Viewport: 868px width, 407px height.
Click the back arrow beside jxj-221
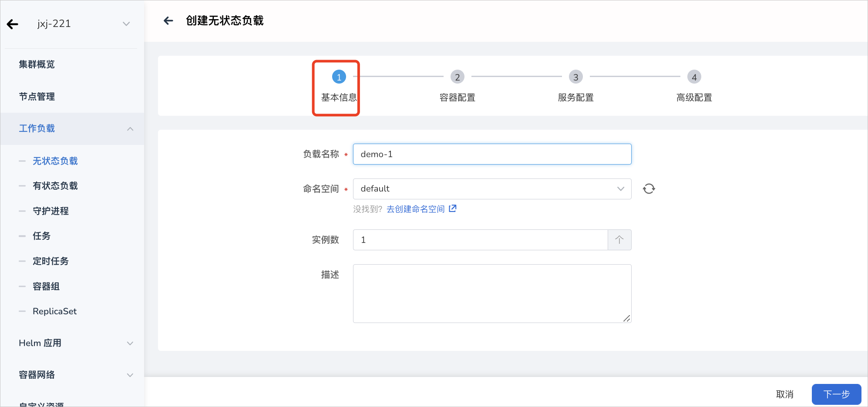(13, 24)
